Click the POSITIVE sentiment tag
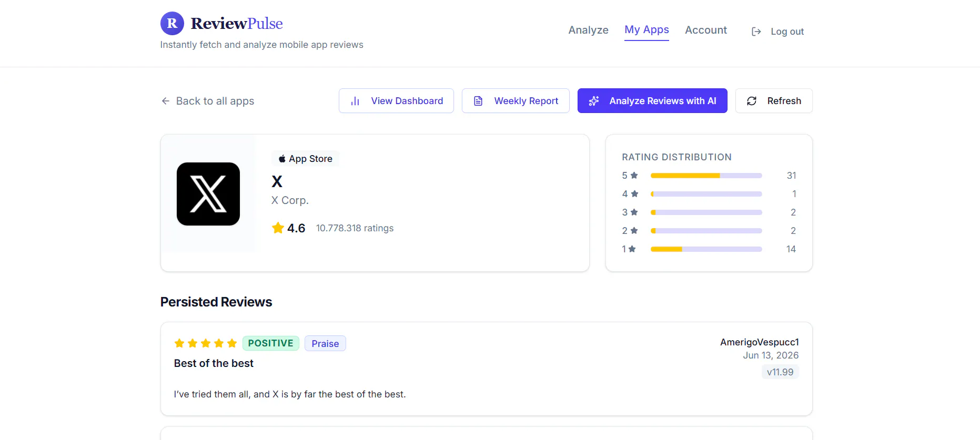The image size is (980, 440). point(270,343)
